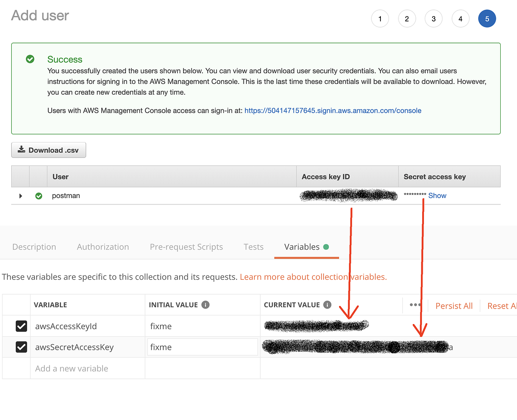The height and width of the screenshot is (420, 517).
Task: Switch to the Authorization tab
Action: click(x=103, y=247)
